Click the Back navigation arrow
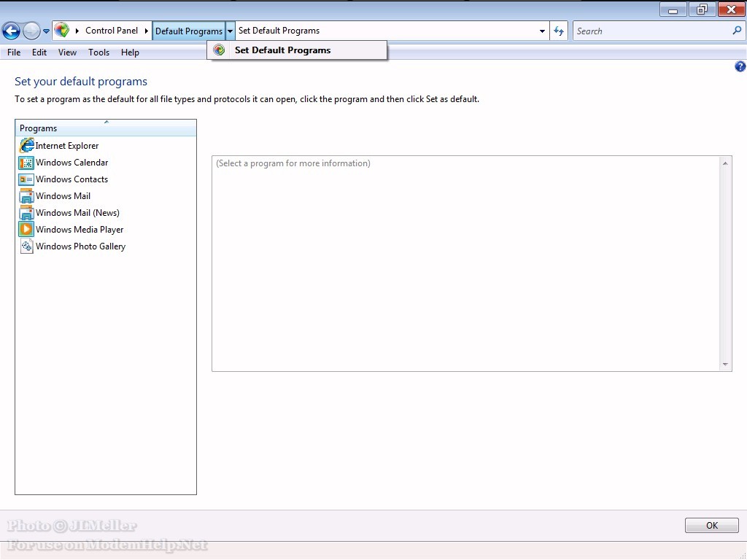Screen dimensions: 747x560 click(11, 31)
